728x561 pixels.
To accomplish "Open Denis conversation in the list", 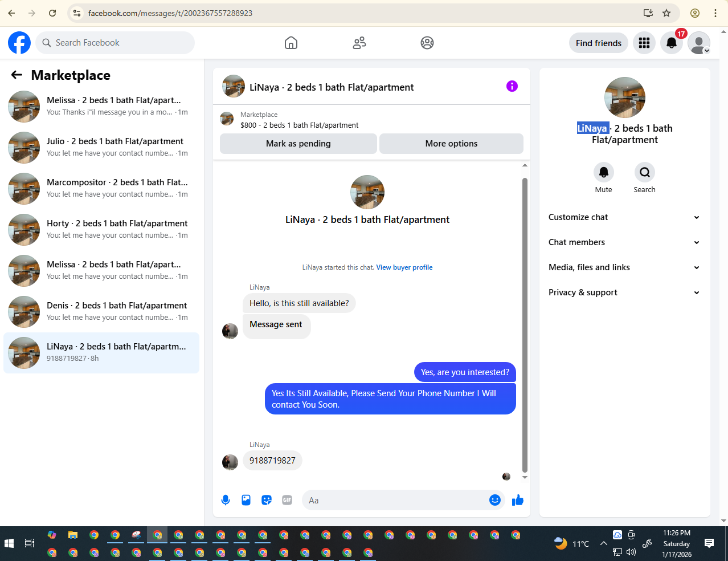I will [x=101, y=312].
